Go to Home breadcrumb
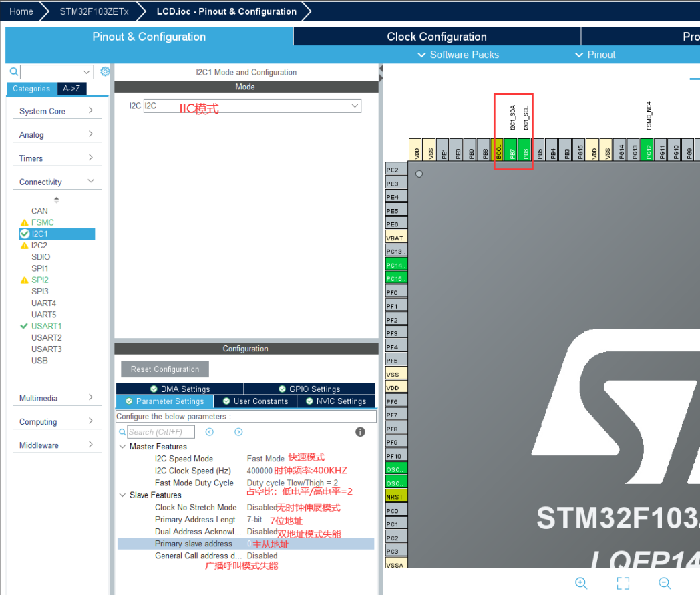This screenshot has height=595, width=700. 21,11
